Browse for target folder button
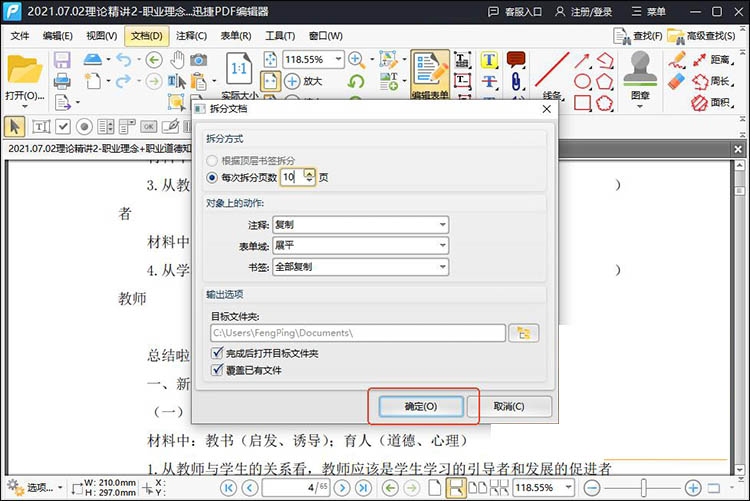Image resolution: width=750 pixels, height=501 pixels. (524, 333)
